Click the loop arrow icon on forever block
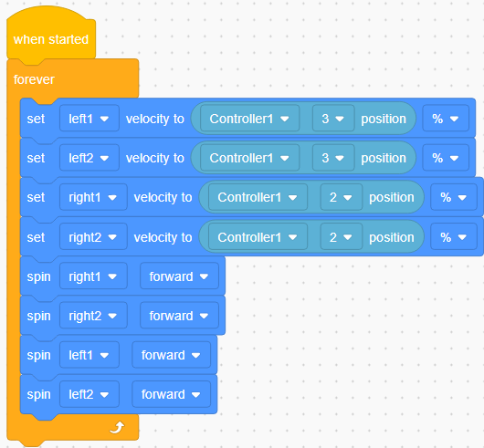The image size is (484, 448). (x=117, y=427)
